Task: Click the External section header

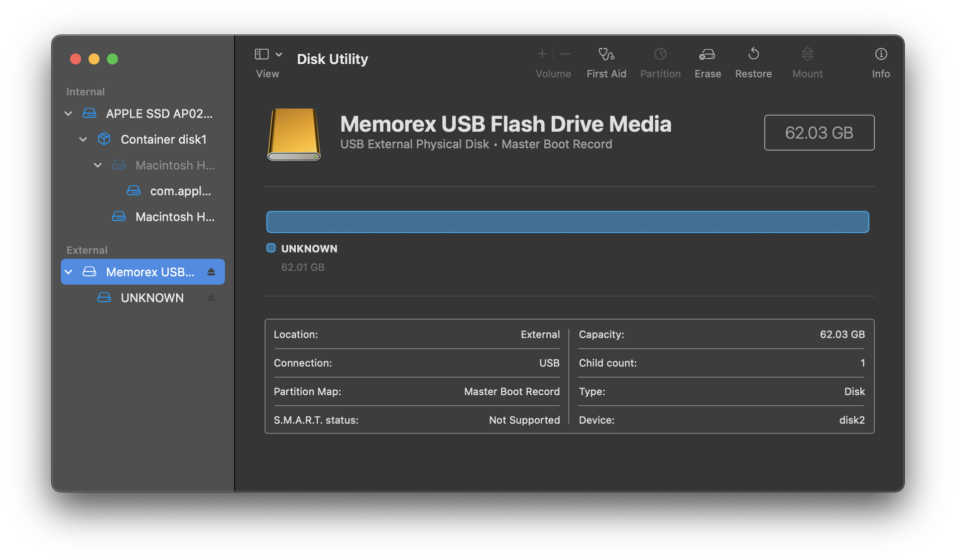Action: [x=87, y=250]
